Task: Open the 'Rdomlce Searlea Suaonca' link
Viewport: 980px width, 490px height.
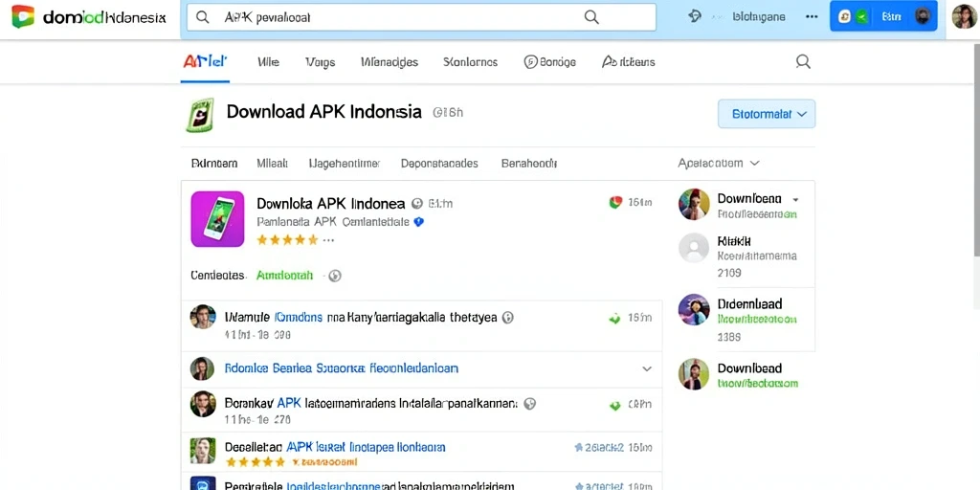Action: (x=342, y=368)
